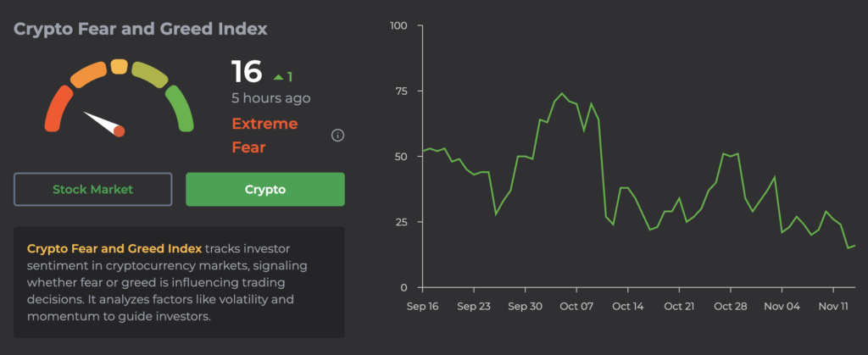
Task: Click the highlighted yellow index name in description
Action: click(114, 248)
